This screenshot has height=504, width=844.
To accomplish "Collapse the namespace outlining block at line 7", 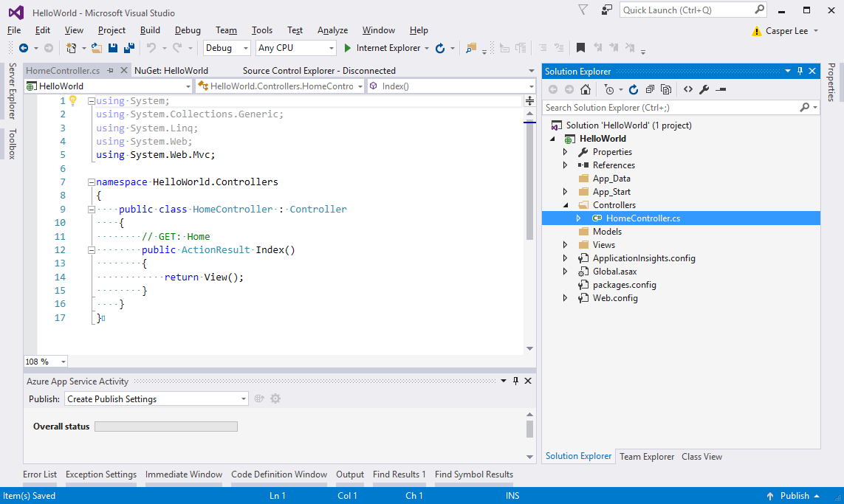I will click(x=92, y=182).
